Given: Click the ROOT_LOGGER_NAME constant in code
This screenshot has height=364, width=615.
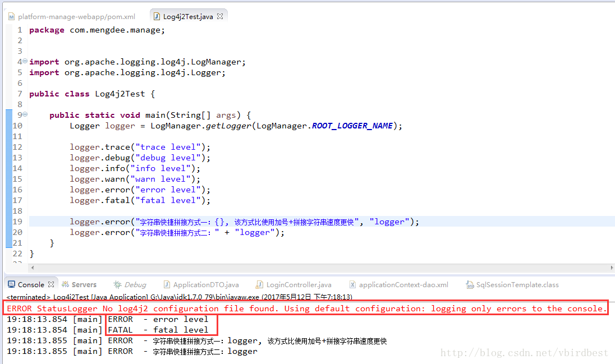Looking at the screenshot, I should [x=352, y=126].
